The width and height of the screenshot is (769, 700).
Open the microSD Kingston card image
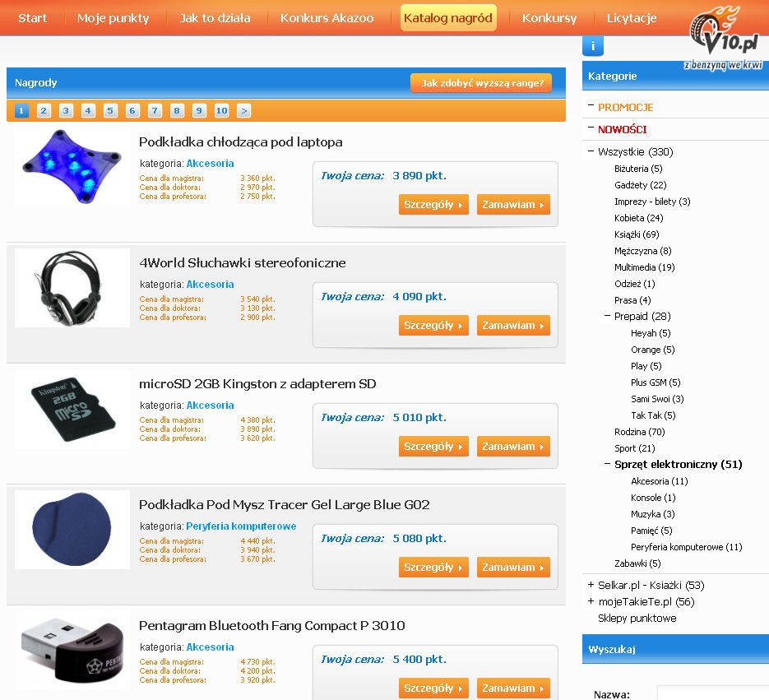(x=72, y=409)
